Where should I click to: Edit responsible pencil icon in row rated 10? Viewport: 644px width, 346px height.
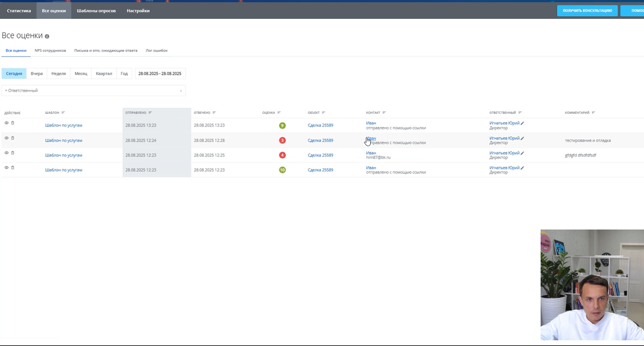click(x=522, y=168)
